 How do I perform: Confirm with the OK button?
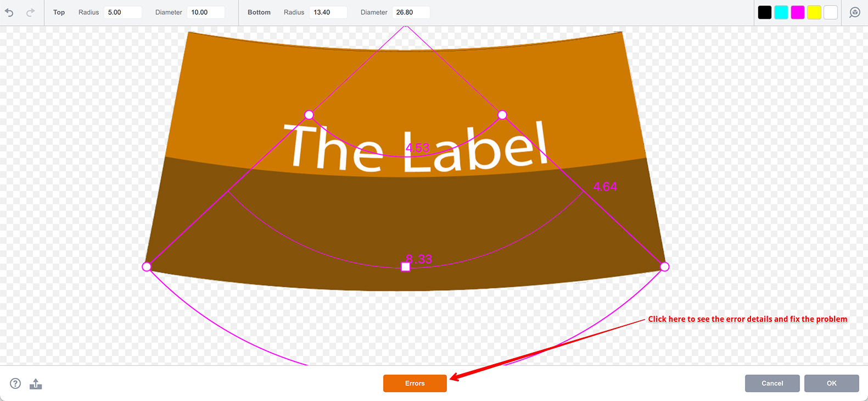click(x=831, y=383)
